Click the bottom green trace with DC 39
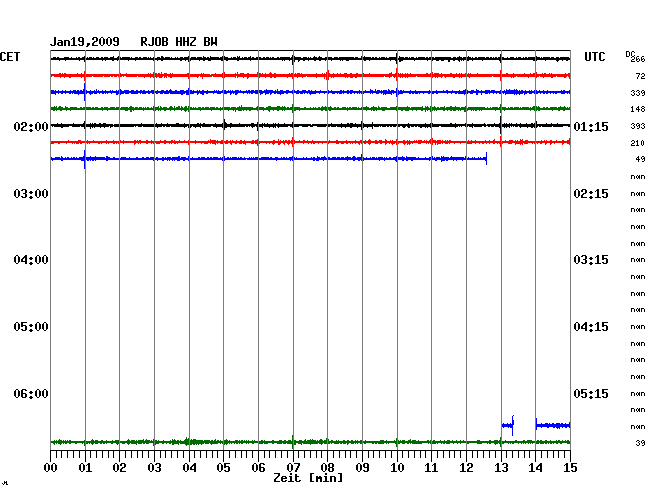 point(310,442)
